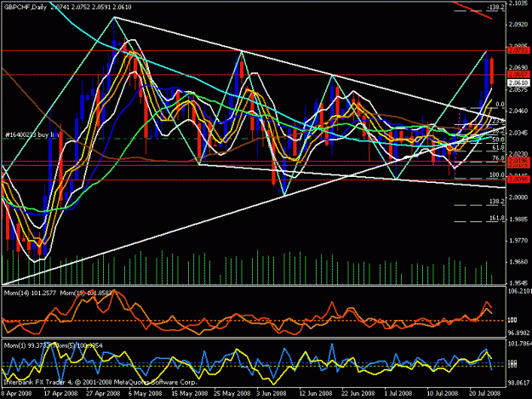Select the 1.9660 price axis label
This screenshot has height=399, width=532.
pos(519,262)
